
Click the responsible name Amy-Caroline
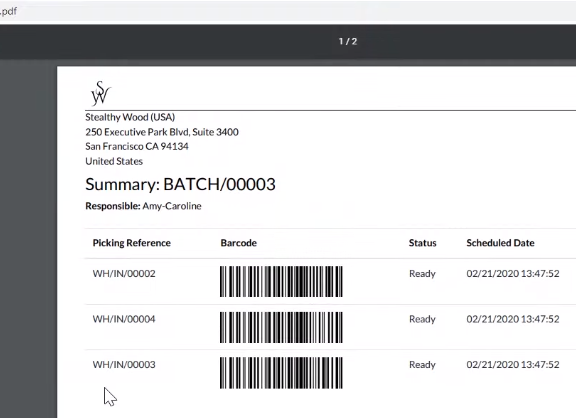pos(172,206)
